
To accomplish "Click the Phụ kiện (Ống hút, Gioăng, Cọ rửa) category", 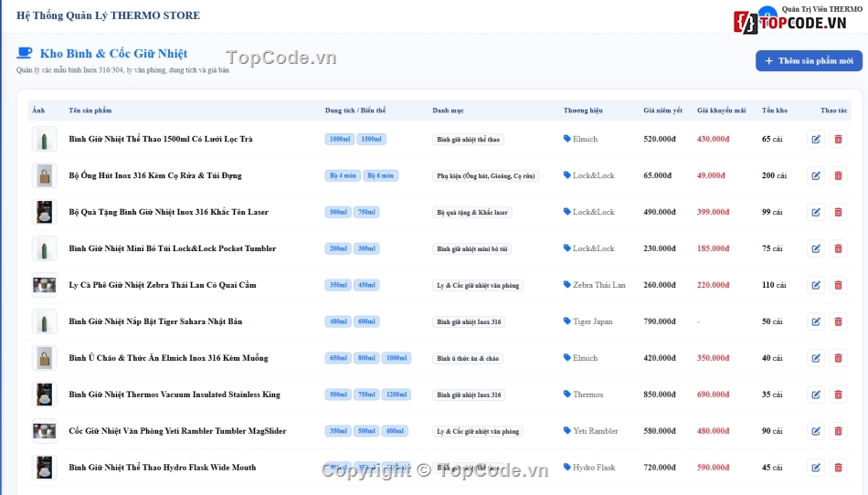I will click(x=486, y=176).
